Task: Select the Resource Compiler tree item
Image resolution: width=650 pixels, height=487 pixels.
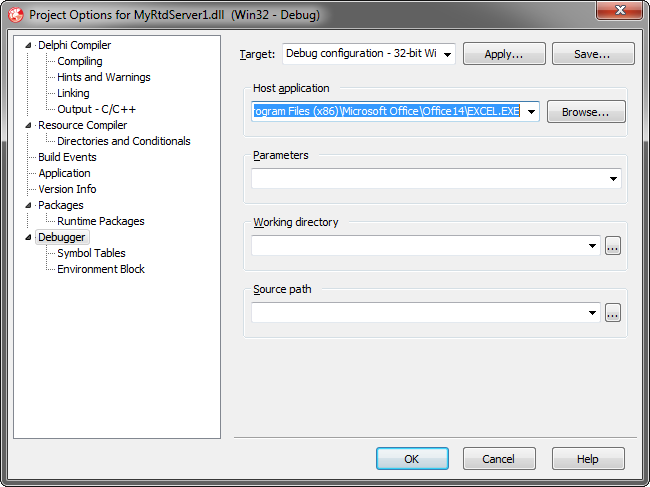Action: click(x=82, y=125)
